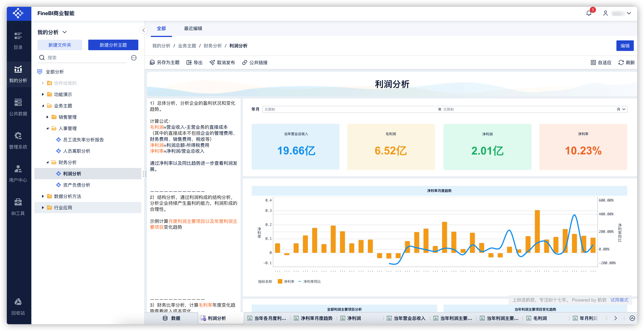Click the 新建分析主题 button

click(x=113, y=45)
